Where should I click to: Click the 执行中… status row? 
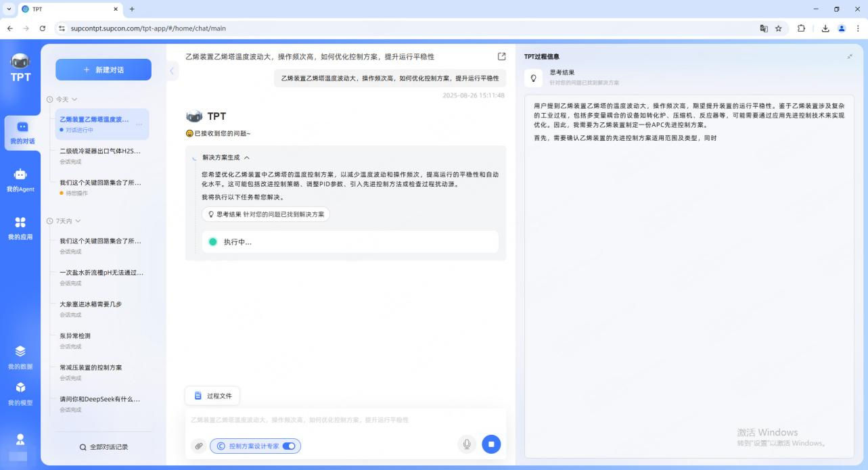point(350,242)
